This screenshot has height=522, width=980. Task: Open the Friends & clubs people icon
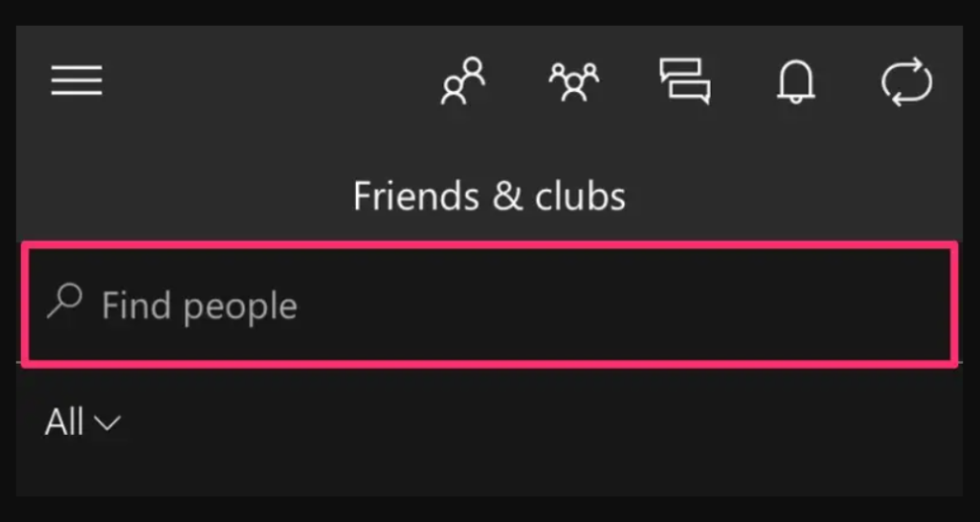coord(462,81)
